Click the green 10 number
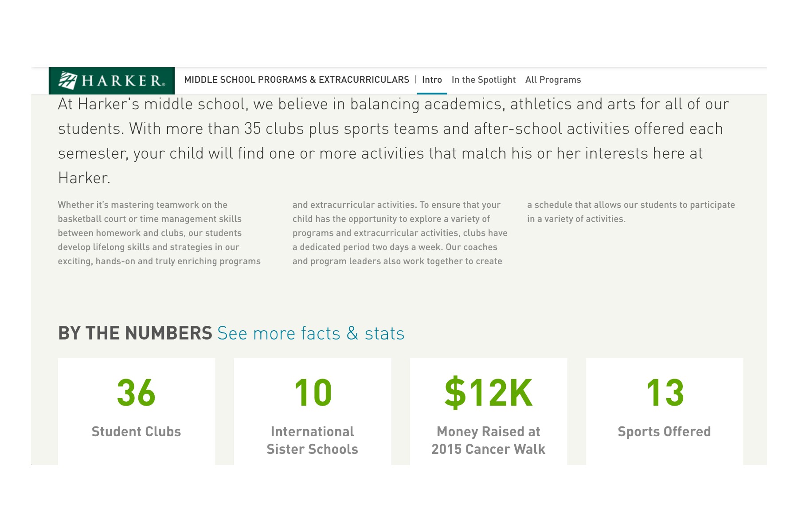The width and height of the screenshot is (798, 532). pos(313,393)
